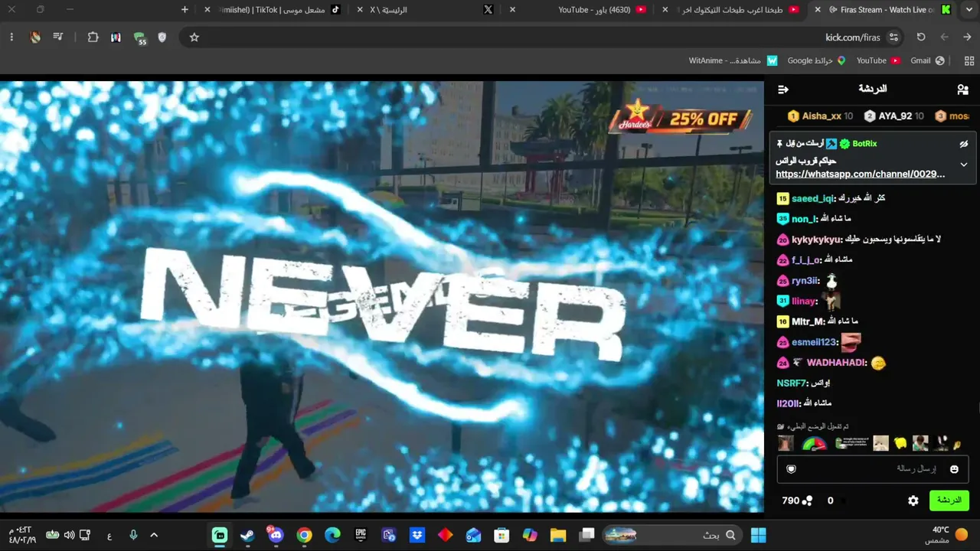Click the kick.com/firas address bar

[x=542, y=37]
